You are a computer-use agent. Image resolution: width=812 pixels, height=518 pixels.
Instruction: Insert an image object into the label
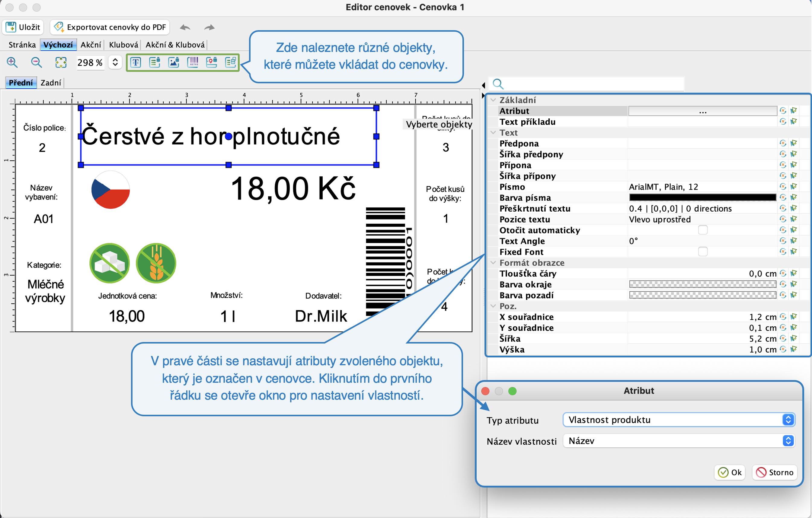(x=174, y=62)
